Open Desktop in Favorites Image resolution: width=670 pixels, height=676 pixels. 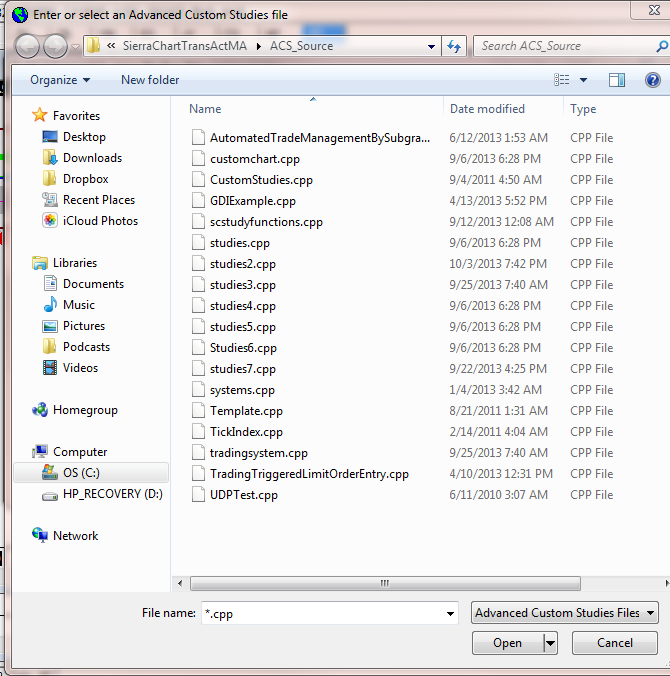[74, 137]
